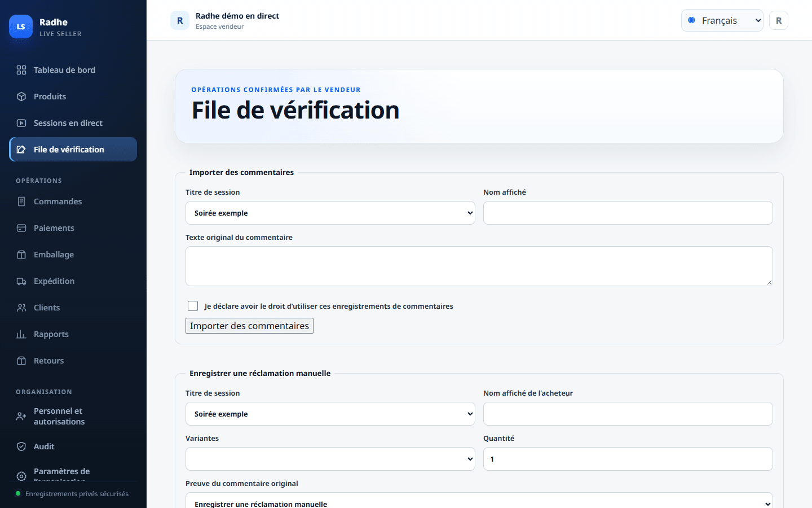Screen dimensions: 812x508
Task: Open the Rapports section
Action: coord(73,334)
